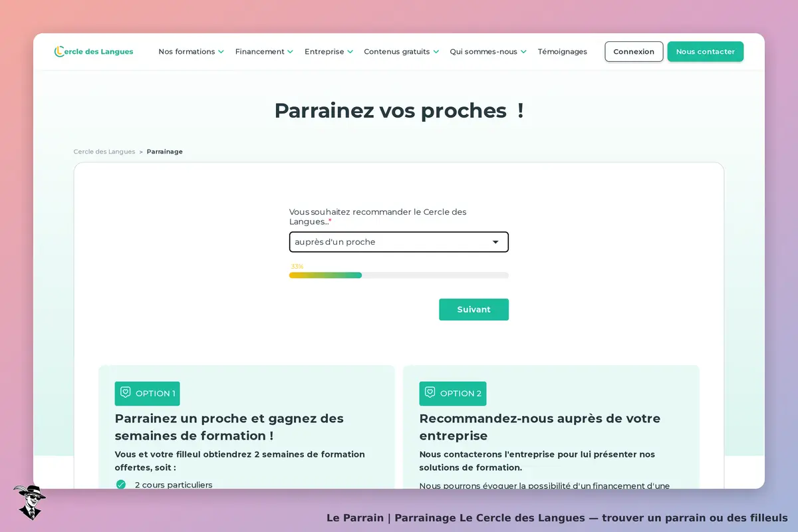Click the 33% form progress bar

click(x=399, y=275)
